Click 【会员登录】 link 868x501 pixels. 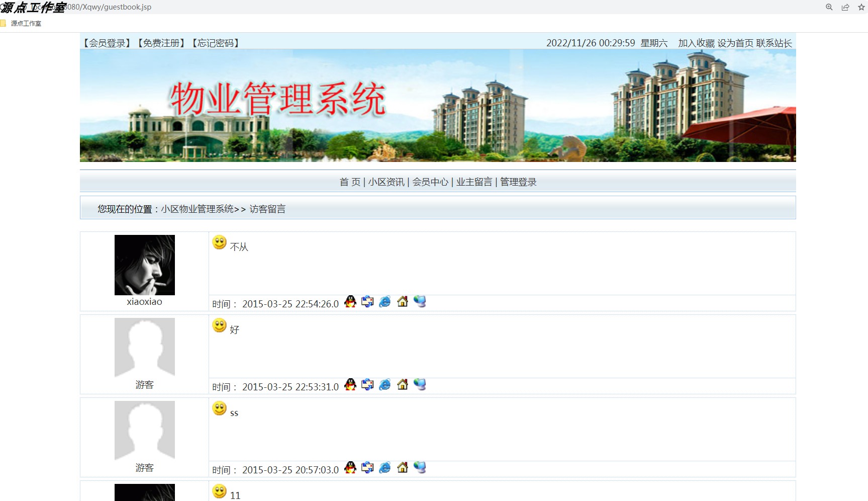[x=107, y=43]
